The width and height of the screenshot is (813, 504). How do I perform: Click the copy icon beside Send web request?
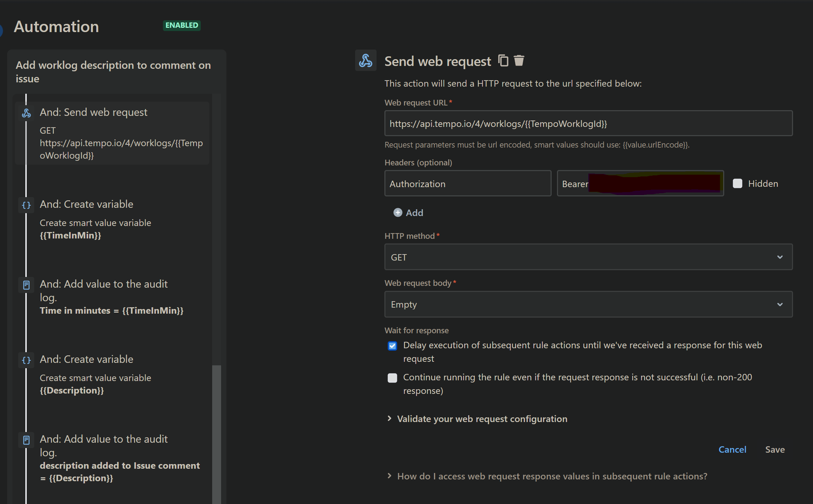503,61
